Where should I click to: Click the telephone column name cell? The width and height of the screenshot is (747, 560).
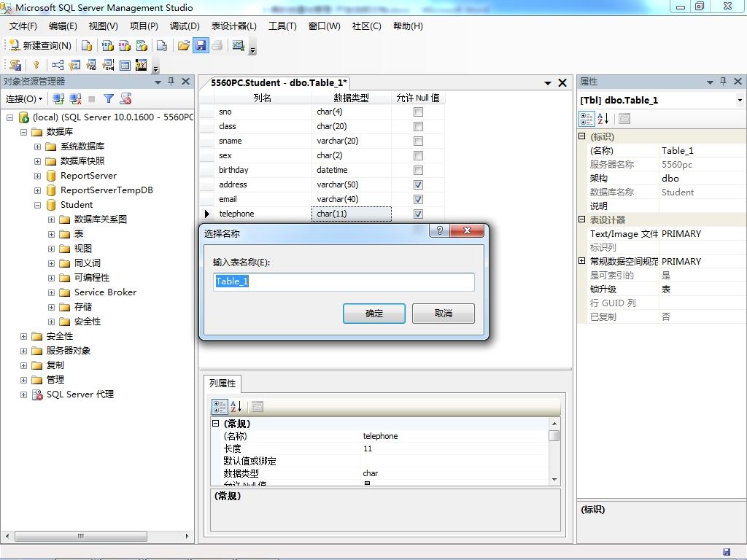click(263, 214)
